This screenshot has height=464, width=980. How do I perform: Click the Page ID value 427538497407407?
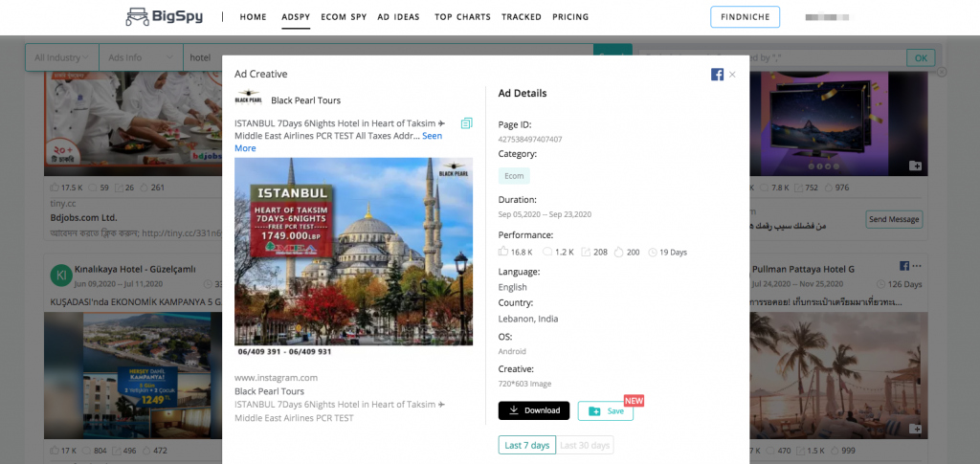pyautogui.click(x=530, y=140)
